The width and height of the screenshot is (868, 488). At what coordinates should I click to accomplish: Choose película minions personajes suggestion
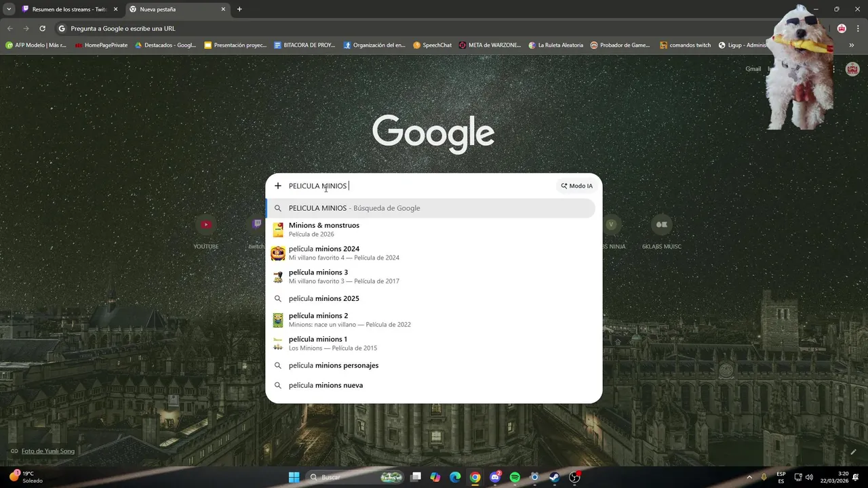pos(431,365)
